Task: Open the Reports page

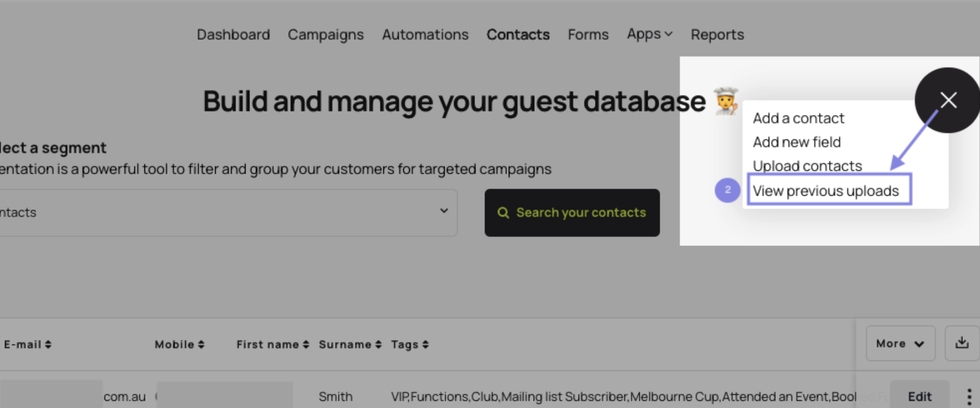Action: click(717, 34)
